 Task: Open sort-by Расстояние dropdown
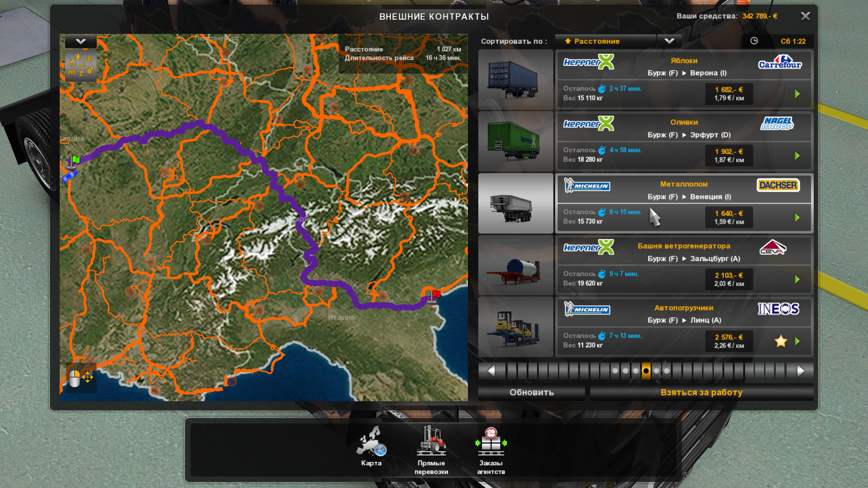pos(605,41)
